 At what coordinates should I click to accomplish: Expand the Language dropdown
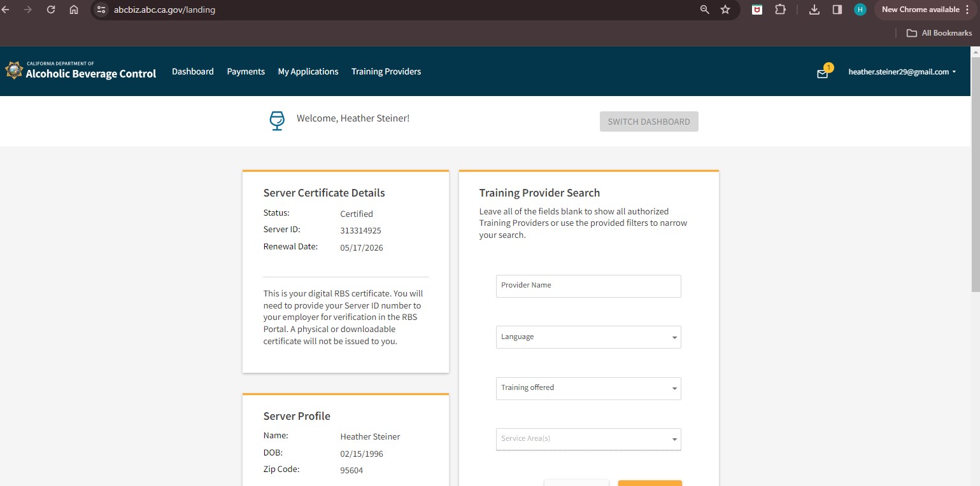tap(588, 337)
